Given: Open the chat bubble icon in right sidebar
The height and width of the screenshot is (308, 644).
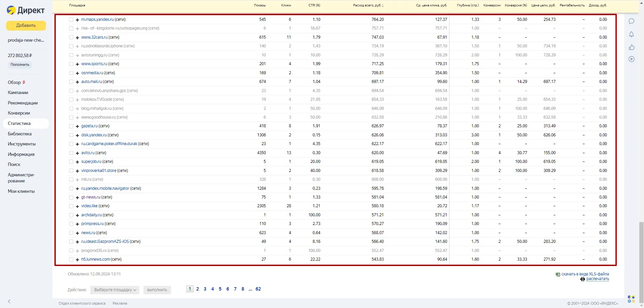Looking at the screenshot, I should (x=631, y=21).
